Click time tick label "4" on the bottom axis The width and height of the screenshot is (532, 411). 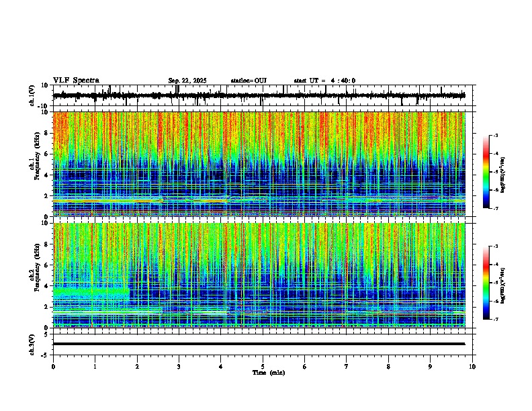tap(221, 367)
